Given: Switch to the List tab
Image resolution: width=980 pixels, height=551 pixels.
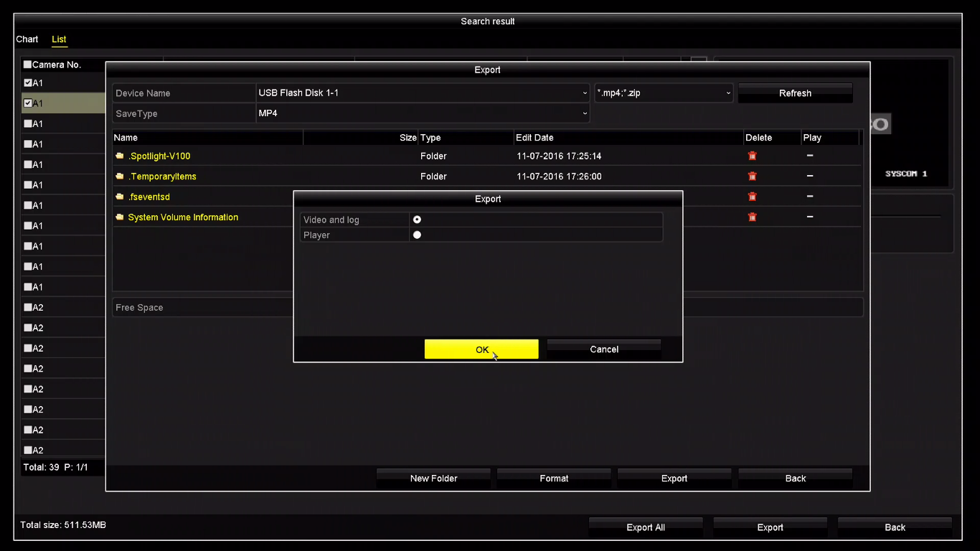Looking at the screenshot, I should (x=59, y=39).
